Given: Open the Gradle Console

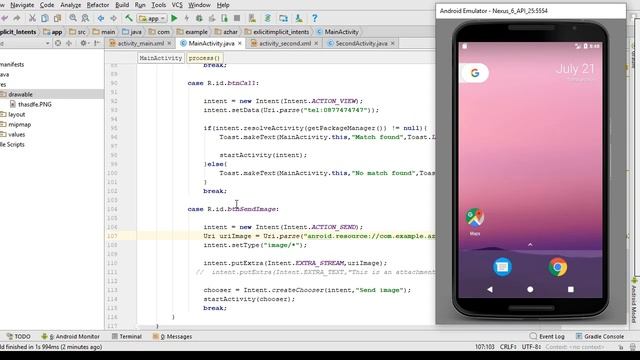Looking at the screenshot, I should point(600,336).
